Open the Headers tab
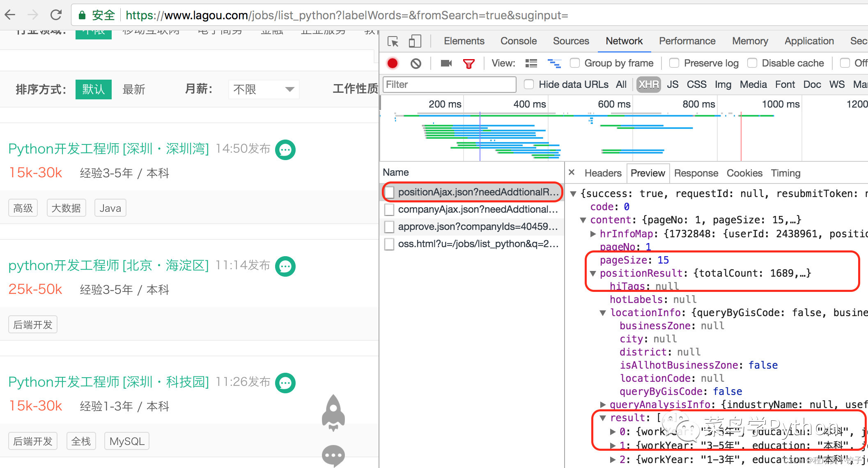868x468 pixels. coord(603,173)
